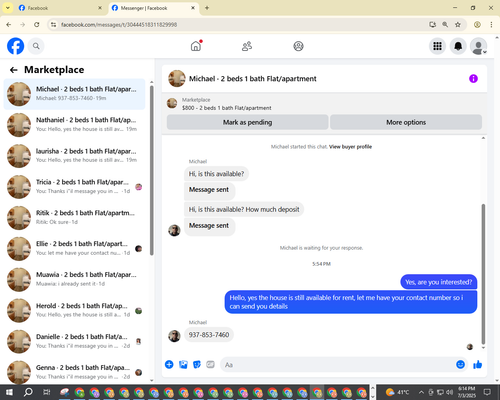Open Windows notification center
500x400 pixels.
coord(487,392)
